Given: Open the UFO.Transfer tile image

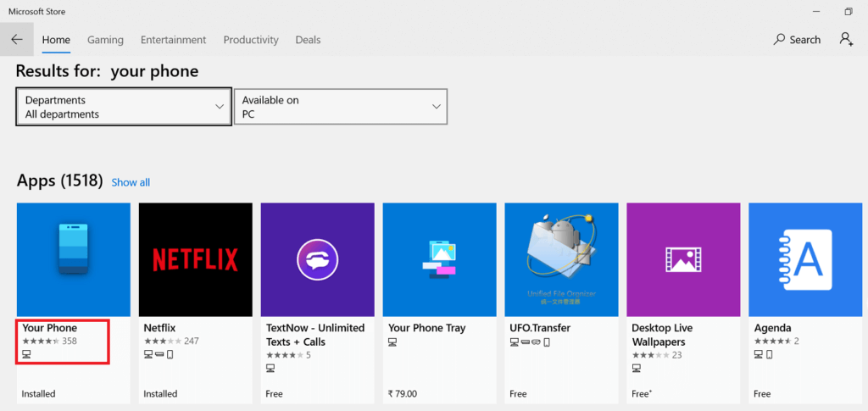Looking at the screenshot, I should [561, 259].
